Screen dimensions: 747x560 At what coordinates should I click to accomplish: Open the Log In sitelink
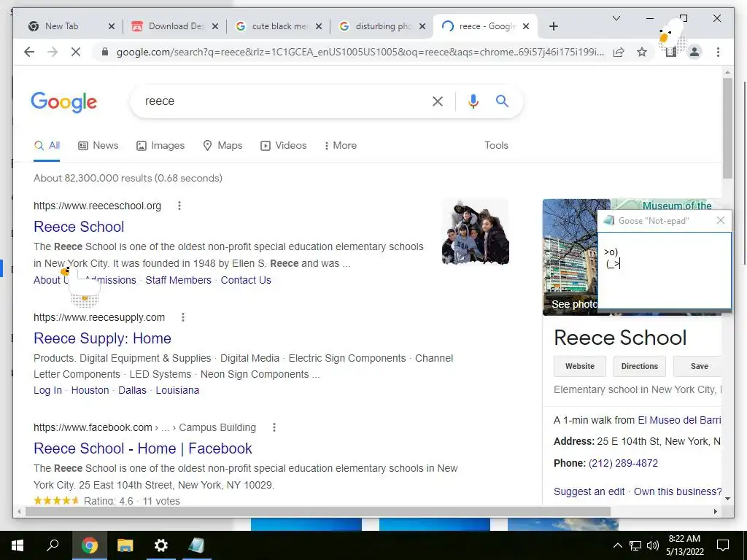47,390
